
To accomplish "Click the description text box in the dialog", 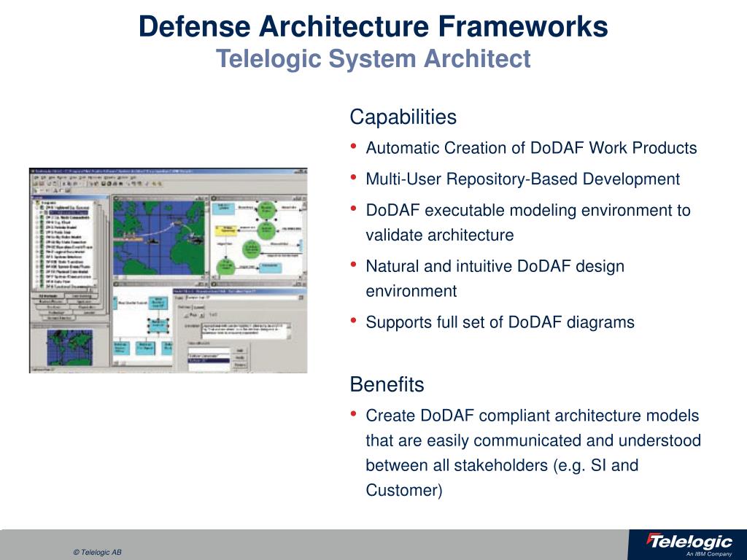I will click(246, 332).
